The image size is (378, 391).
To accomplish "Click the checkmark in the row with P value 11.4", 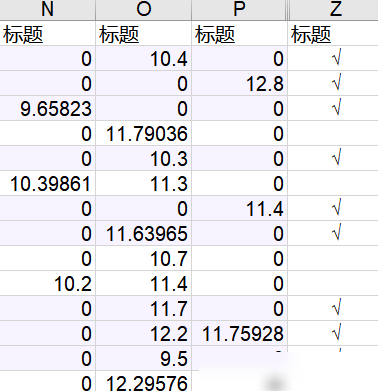I will point(337,208).
